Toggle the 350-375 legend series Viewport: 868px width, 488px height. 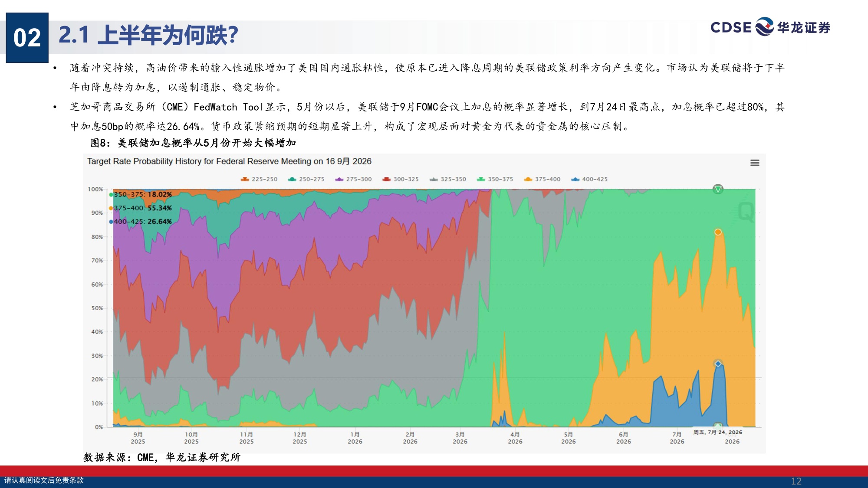point(495,179)
